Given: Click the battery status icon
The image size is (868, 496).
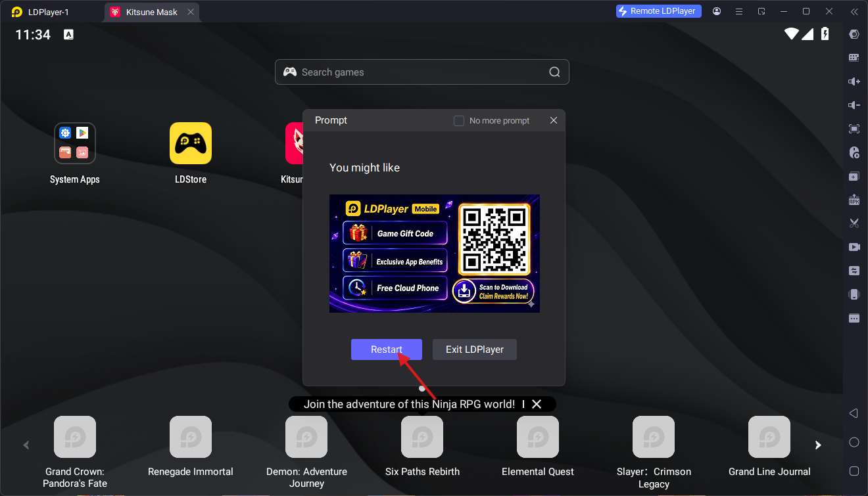Looking at the screenshot, I should tap(825, 34).
